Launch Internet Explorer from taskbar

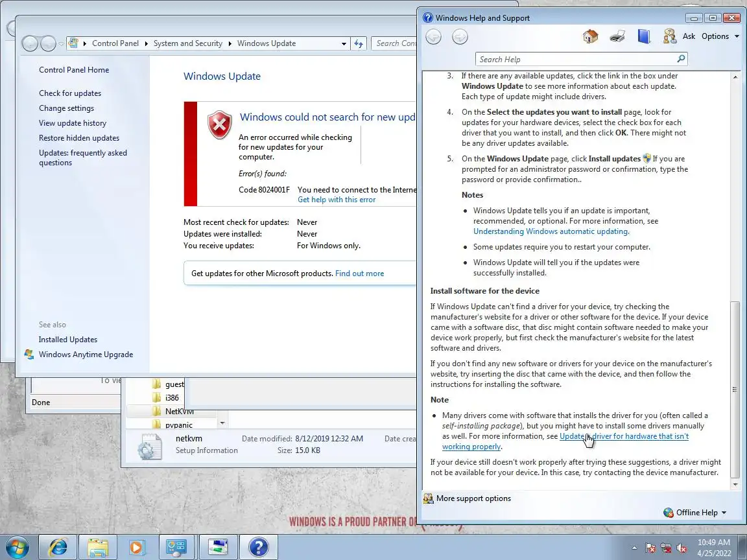(58, 548)
